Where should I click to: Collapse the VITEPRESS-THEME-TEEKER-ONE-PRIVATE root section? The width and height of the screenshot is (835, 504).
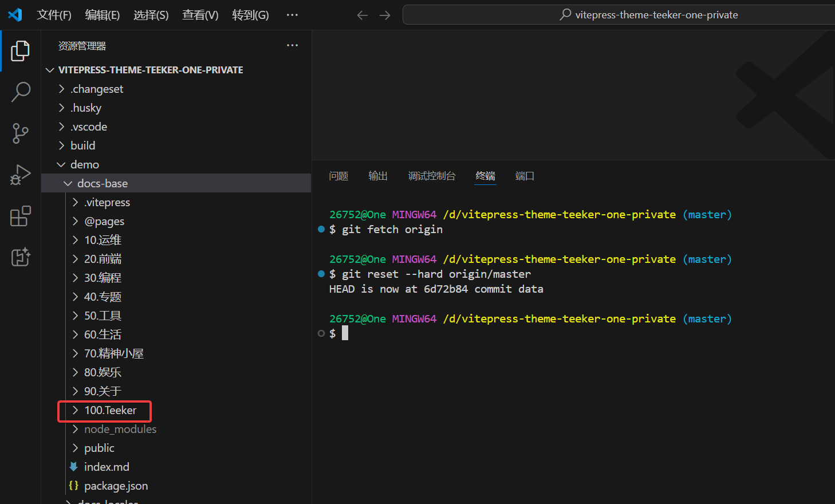[x=176, y=70]
